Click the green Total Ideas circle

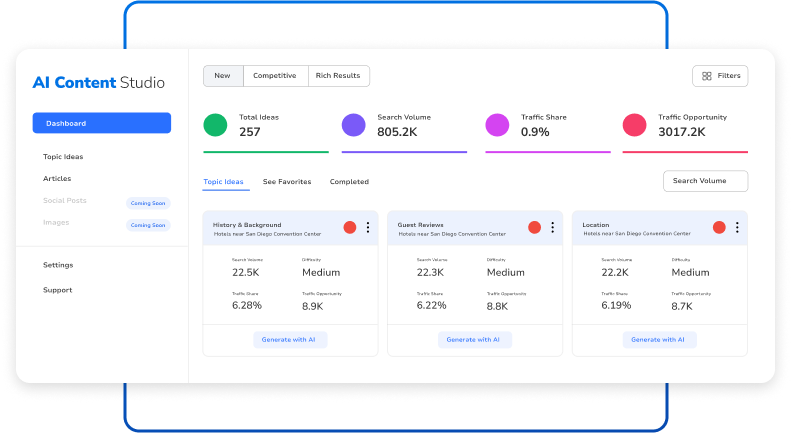point(215,125)
